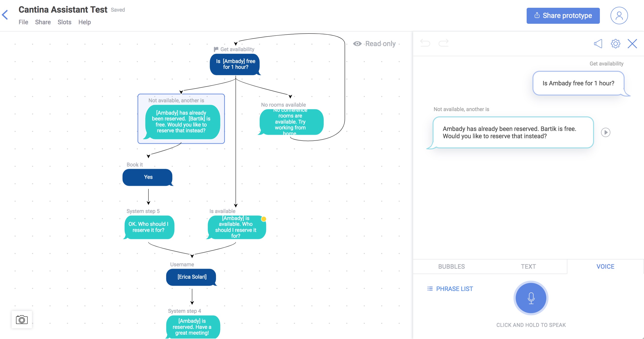Click the redo arrow in preview panel

tap(443, 43)
